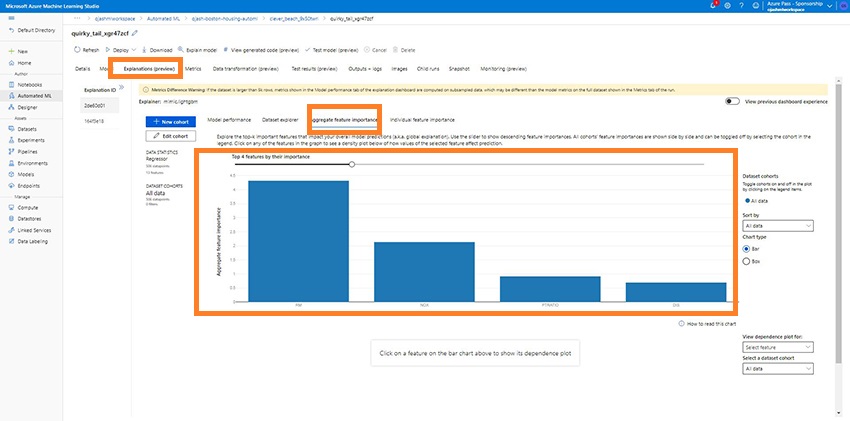Screen dimensions: 850x421
Task: Select the Box chart type radio button
Action: click(x=746, y=261)
